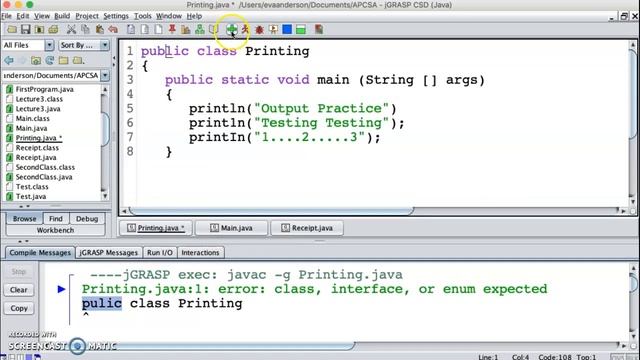640x360 pixels.
Task: Click the Generate CSD page icon
Action: (131, 29)
